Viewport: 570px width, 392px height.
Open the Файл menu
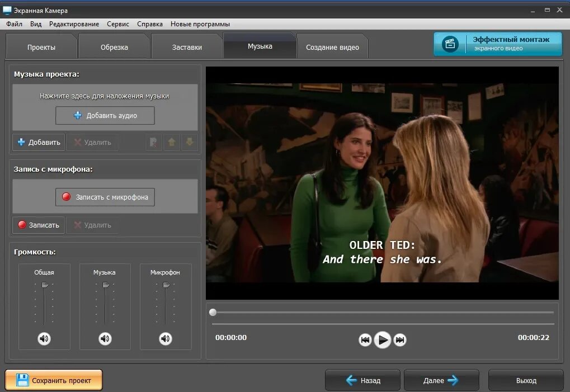(x=14, y=24)
